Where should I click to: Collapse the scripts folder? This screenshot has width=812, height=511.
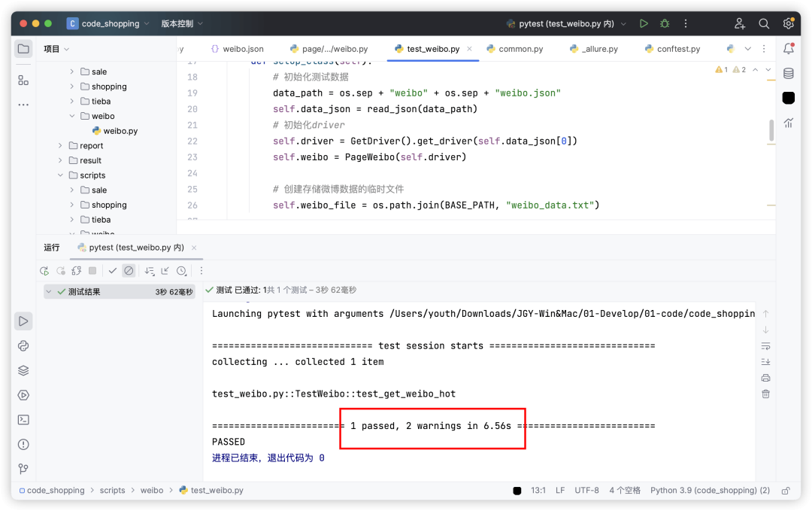click(60, 175)
